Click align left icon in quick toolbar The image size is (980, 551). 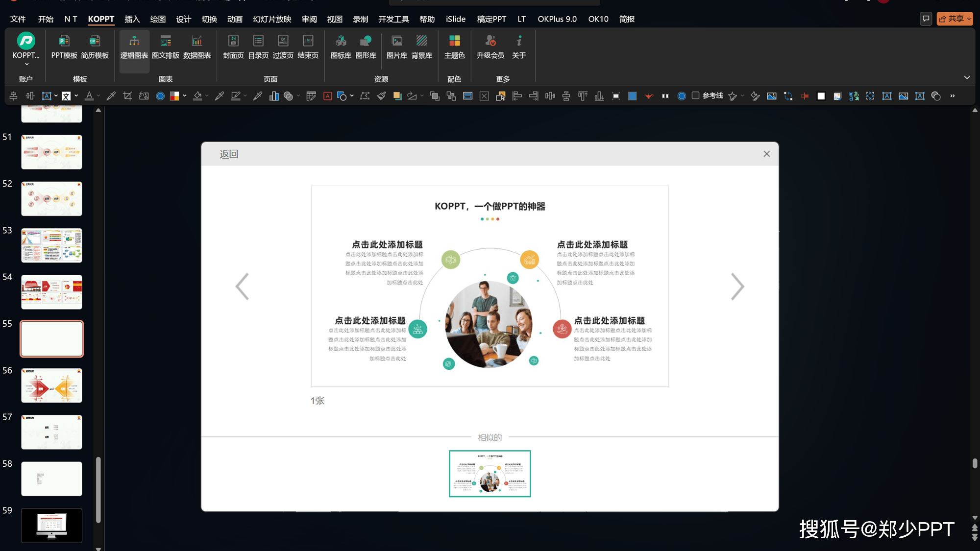[x=517, y=96]
